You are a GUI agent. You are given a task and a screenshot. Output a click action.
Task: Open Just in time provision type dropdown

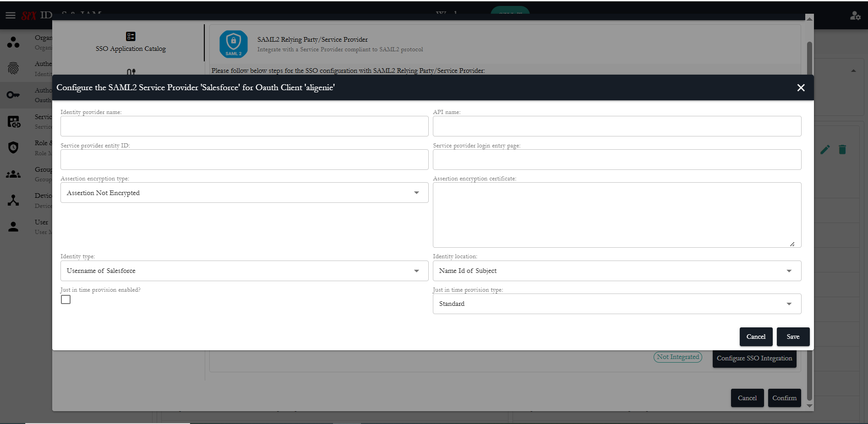(617, 304)
